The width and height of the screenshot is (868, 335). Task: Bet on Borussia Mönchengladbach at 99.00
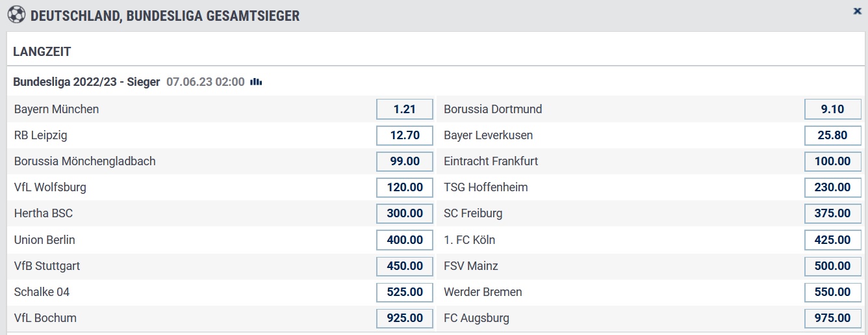point(405,161)
